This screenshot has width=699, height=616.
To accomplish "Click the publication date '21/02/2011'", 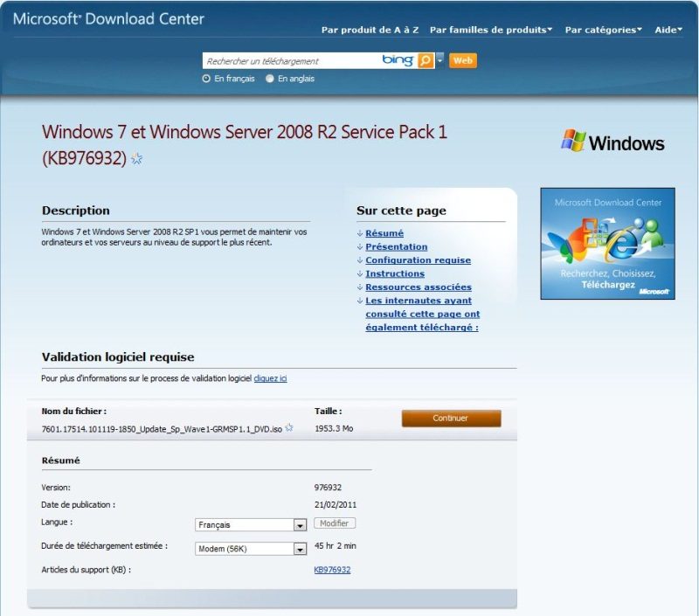I will pyautogui.click(x=336, y=504).
